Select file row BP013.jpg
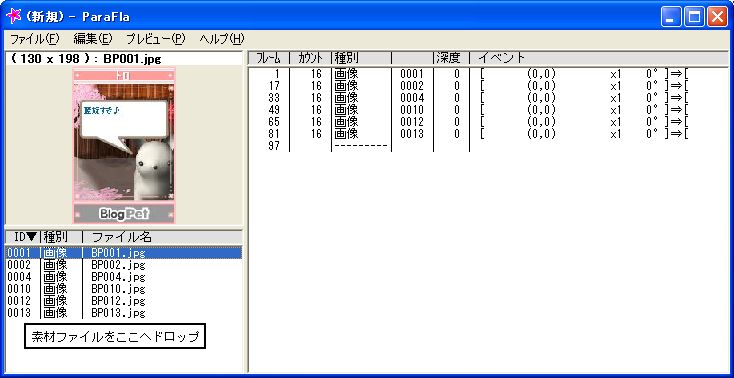734x378 pixels. click(x=124, y=313)
